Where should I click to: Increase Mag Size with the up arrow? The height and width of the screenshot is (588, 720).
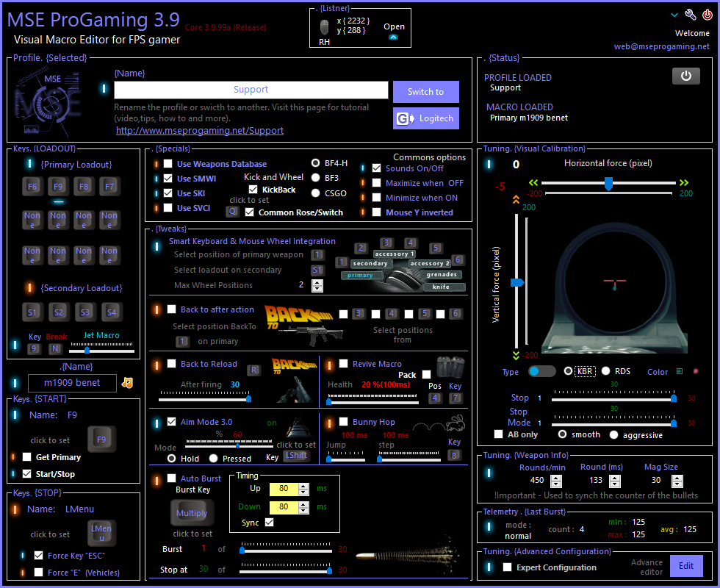tap(677, 478)
